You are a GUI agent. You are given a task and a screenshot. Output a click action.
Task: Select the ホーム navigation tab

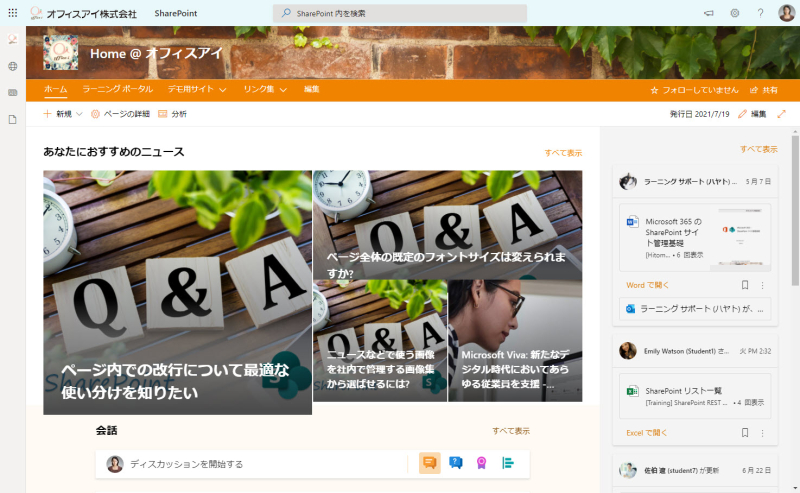[x=56, y=89]
